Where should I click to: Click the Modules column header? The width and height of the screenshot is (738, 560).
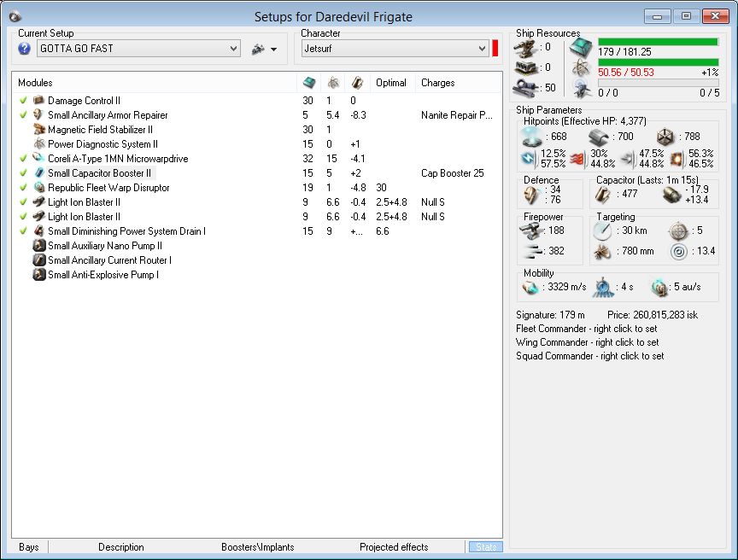(x=35, y=83)
